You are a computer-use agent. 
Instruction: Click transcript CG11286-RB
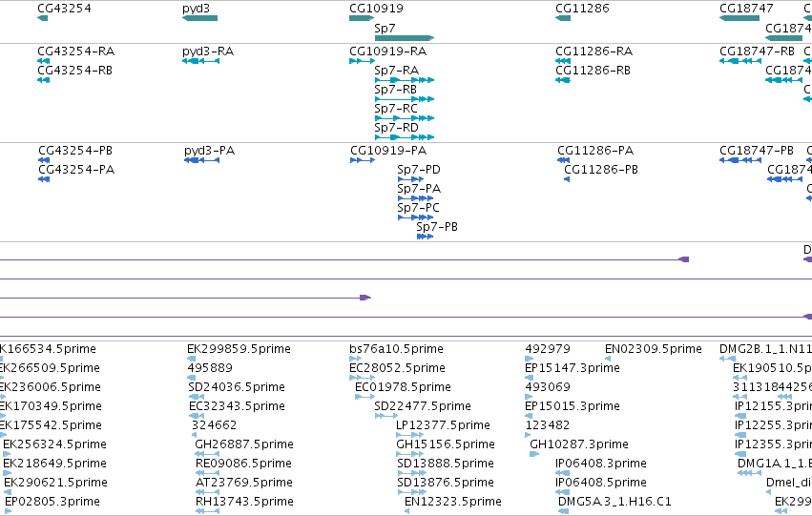(x=593, y=71)
